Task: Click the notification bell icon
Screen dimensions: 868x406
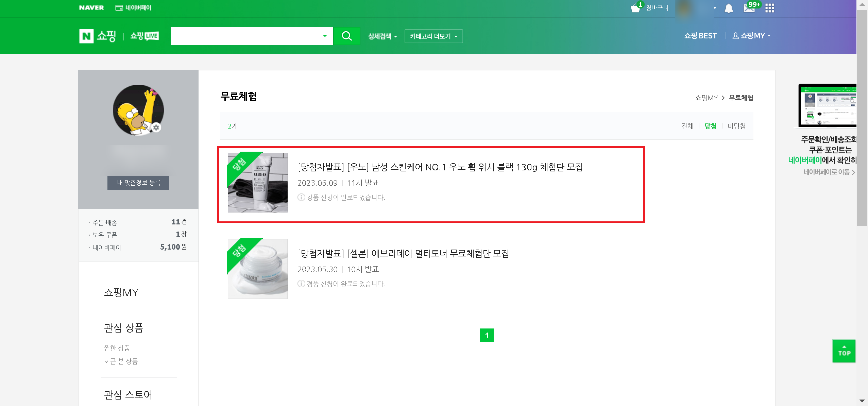Action: [728, 8]
